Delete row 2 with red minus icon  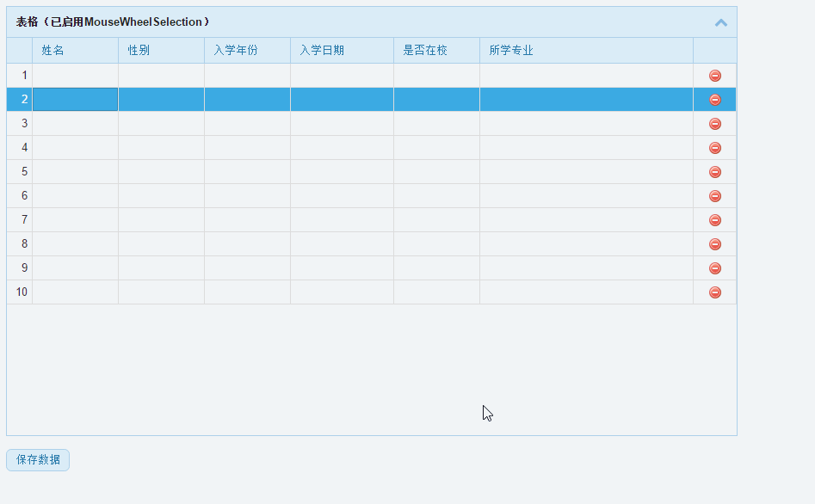point(714,100)
